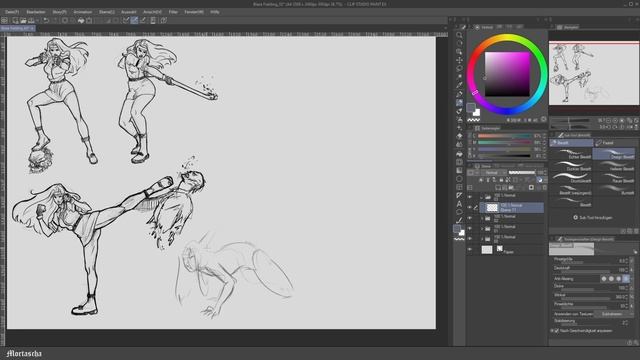The width and height of the screenshot is (640, 360).
Task: Hide the top folder layer's eye
Action: pos(470,197)
